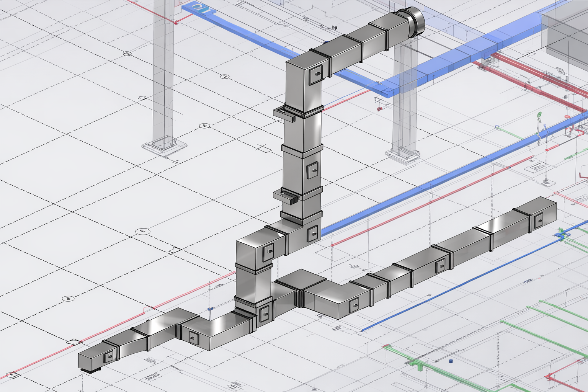Click the grid bubble nearest the left column base
This screenshot has width=588, height=392.
205,126
